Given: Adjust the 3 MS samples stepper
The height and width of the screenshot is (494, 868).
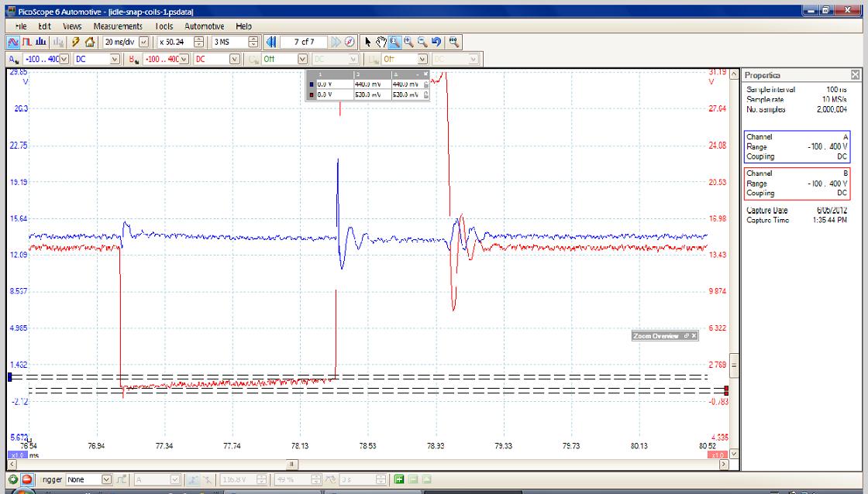Looking at the screenshot, I should (253, 42).
